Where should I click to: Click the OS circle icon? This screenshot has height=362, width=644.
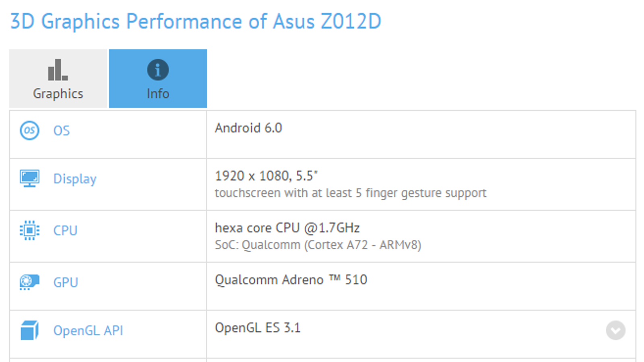point(29,130)
